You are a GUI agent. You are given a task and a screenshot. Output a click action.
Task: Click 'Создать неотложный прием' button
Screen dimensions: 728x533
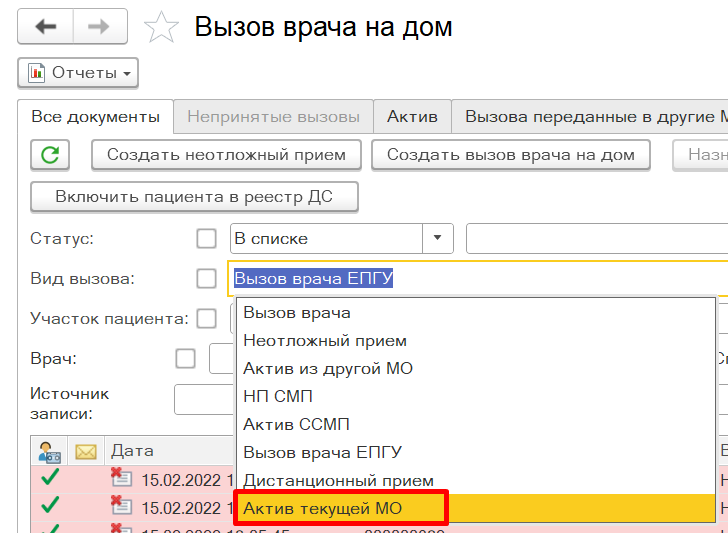point(226,155)
